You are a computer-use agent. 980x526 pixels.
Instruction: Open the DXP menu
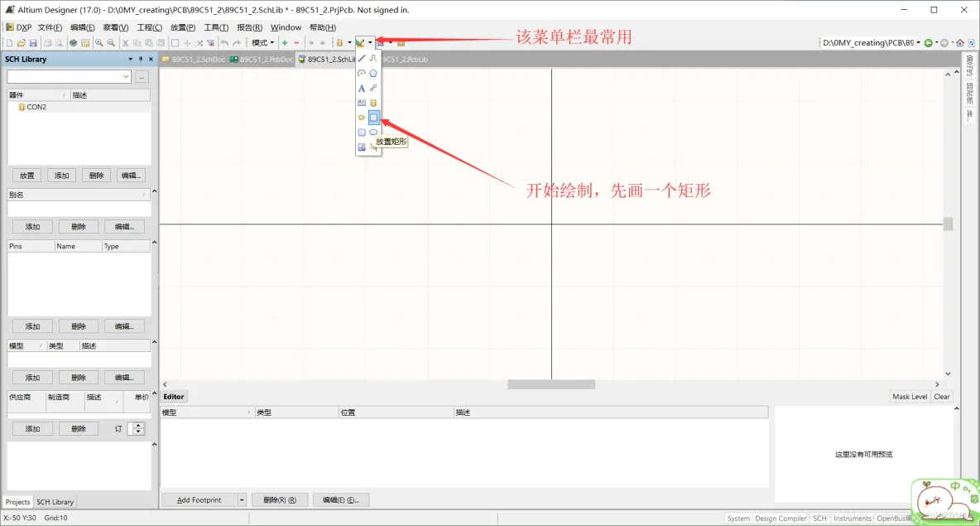click(19, 27)
